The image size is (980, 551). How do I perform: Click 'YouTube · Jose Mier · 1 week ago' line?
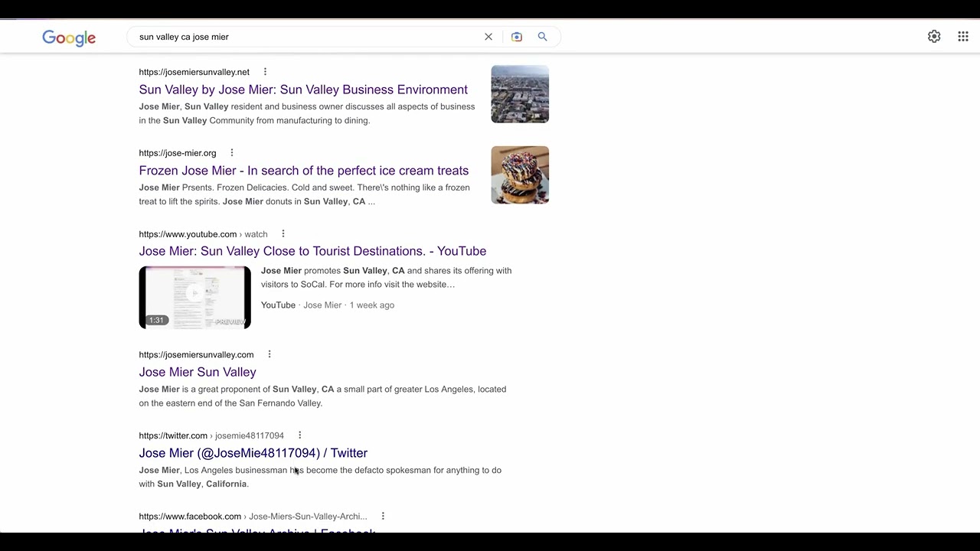click(328, 305)
